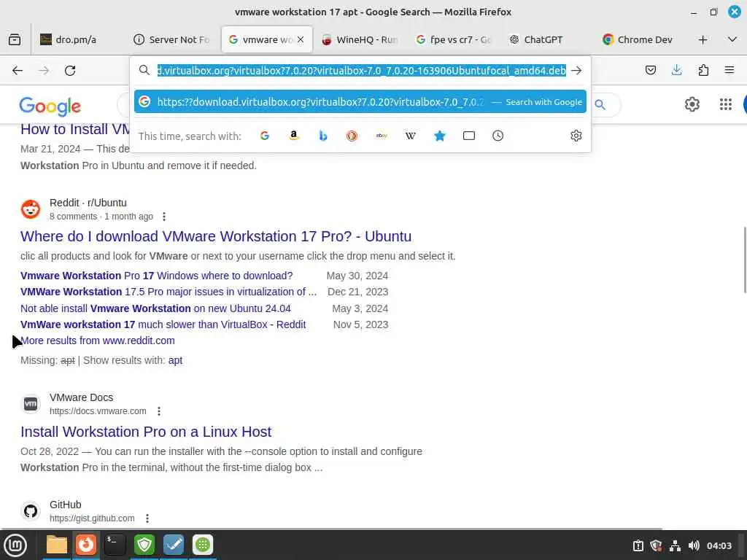Search this time with Bing

323,136
